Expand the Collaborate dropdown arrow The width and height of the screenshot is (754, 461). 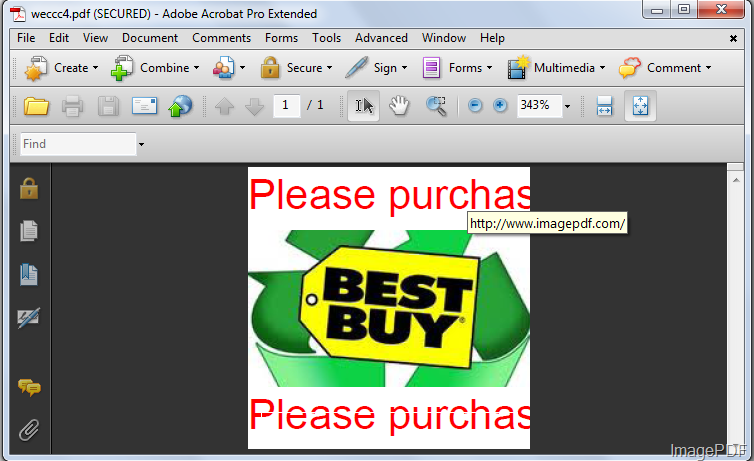tap(242, 68)
